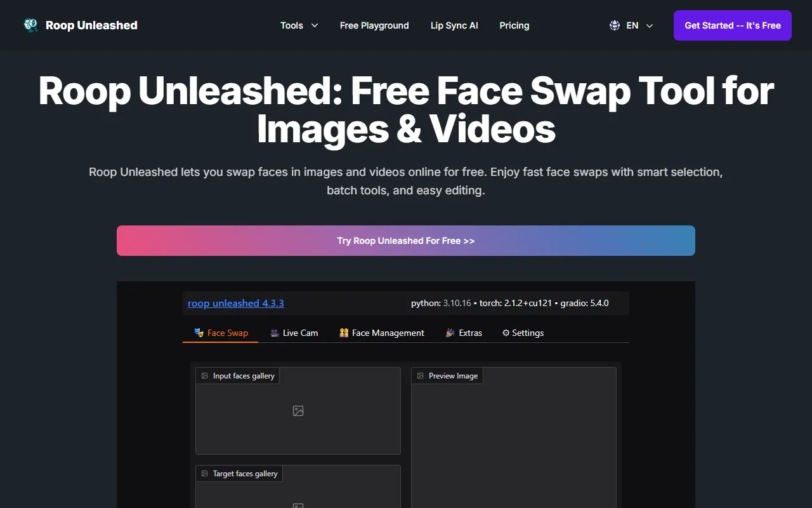Open the roop unleashed 4.3.3 link
This screenshot has height=508, width=812.
click(236, 303)
